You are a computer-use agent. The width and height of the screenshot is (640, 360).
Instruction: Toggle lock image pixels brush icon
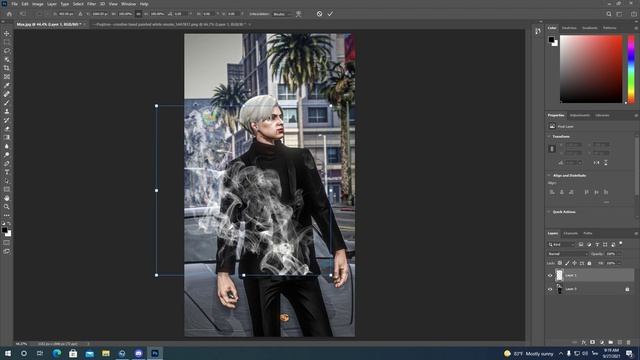pos(567,263)
